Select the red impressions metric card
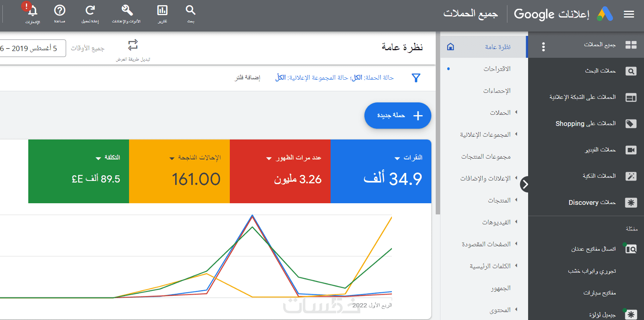 280,171
